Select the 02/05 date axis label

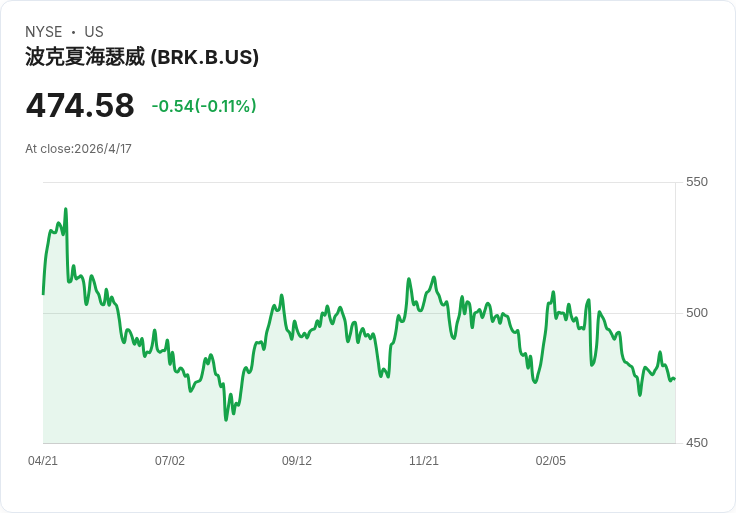(x=551, y=460)
